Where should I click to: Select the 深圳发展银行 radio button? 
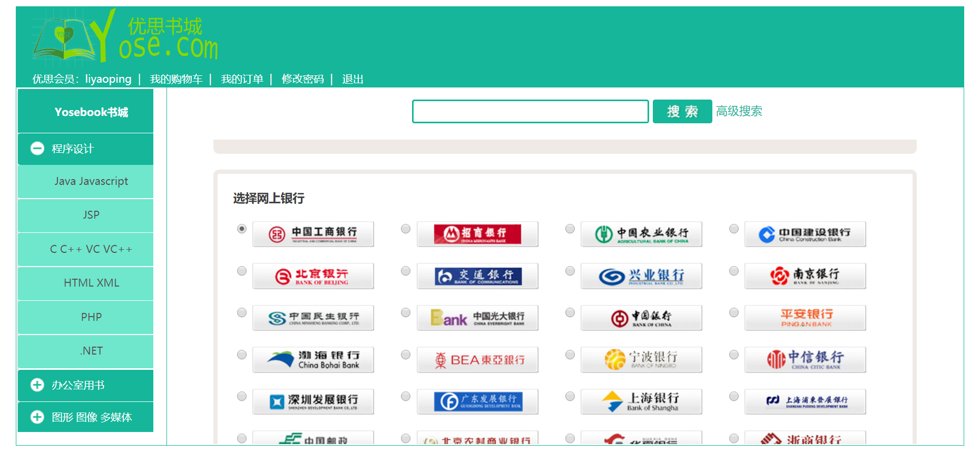(242, 396)
